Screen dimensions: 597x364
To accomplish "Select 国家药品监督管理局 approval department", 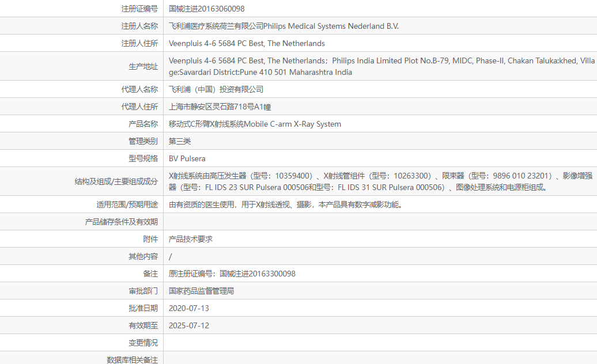I will 202,291.
